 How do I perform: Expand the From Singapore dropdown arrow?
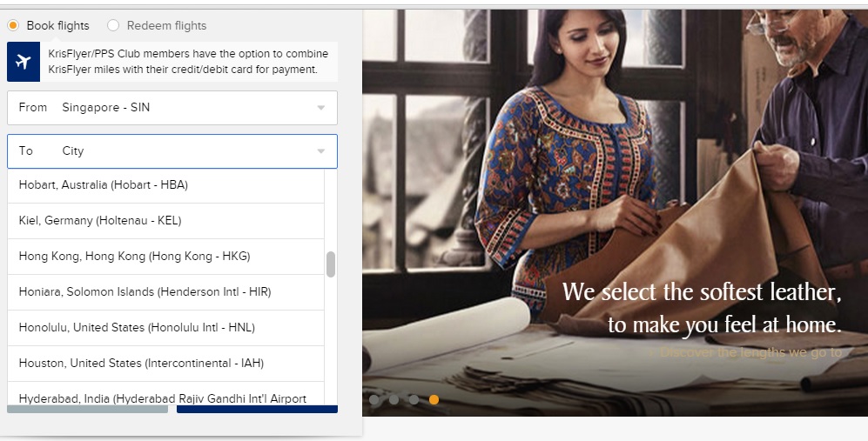pyautogui.click(x=321, y=107)
